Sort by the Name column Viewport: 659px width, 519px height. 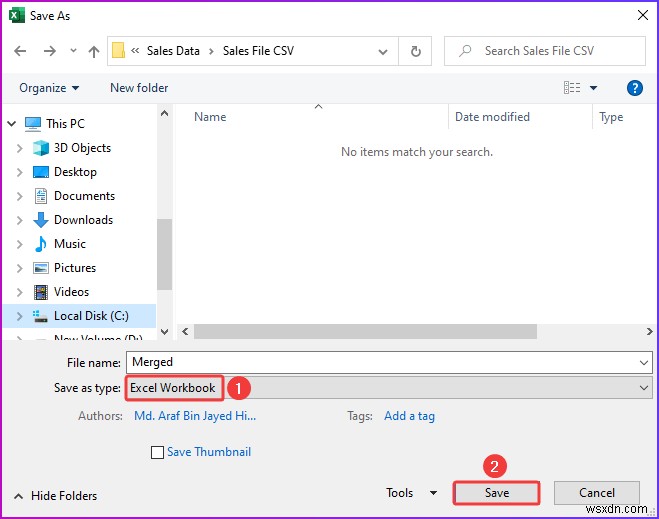pos(210,117)
